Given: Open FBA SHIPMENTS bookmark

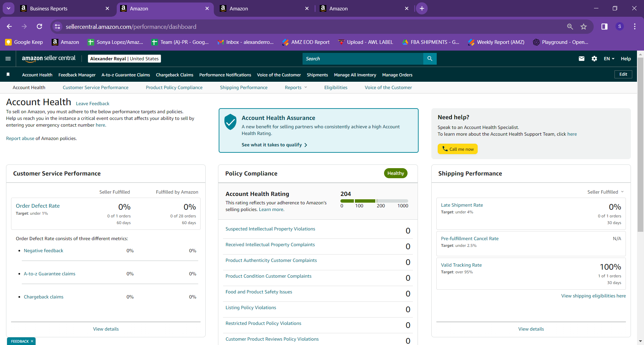Looking at the screenshot, I should [431, 42].
